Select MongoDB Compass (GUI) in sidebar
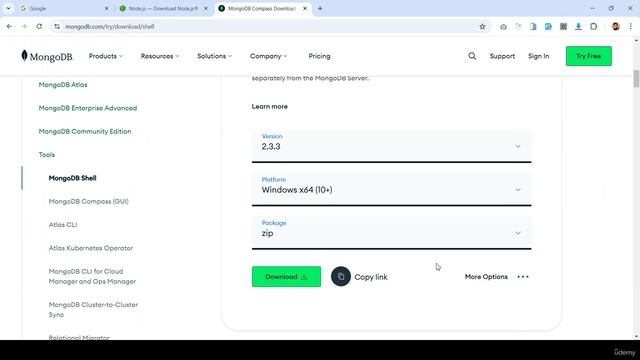Image resolution: width=640 pixels, height=360 pixels. pos(89,201)
